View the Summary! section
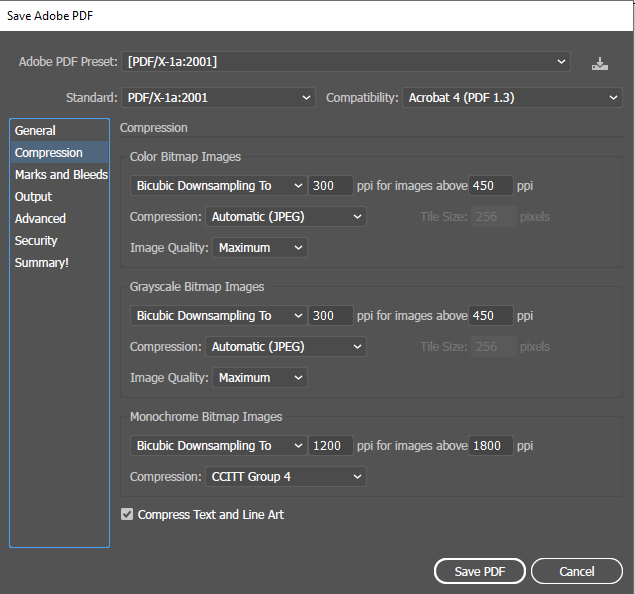The height and width of the screenshot is (594, 635). pyautogui.click(x=60, y=263)
